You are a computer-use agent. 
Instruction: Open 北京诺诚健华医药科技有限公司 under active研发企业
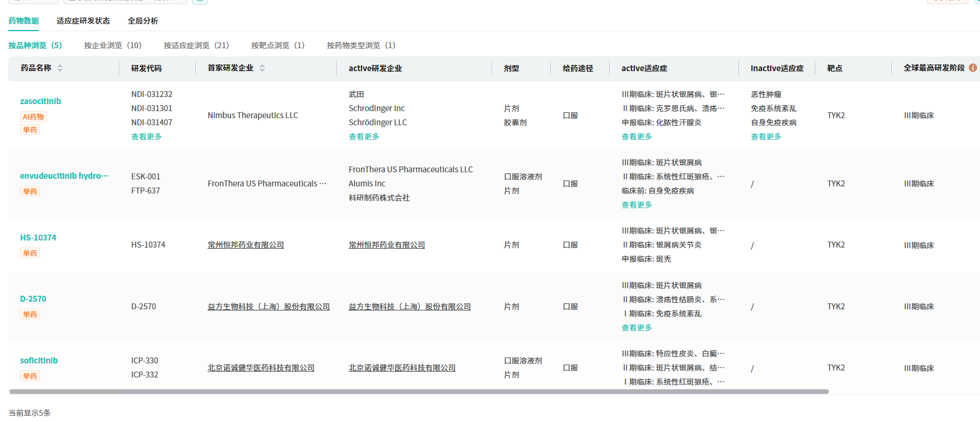pyautogui.click(x=402, y=368)
